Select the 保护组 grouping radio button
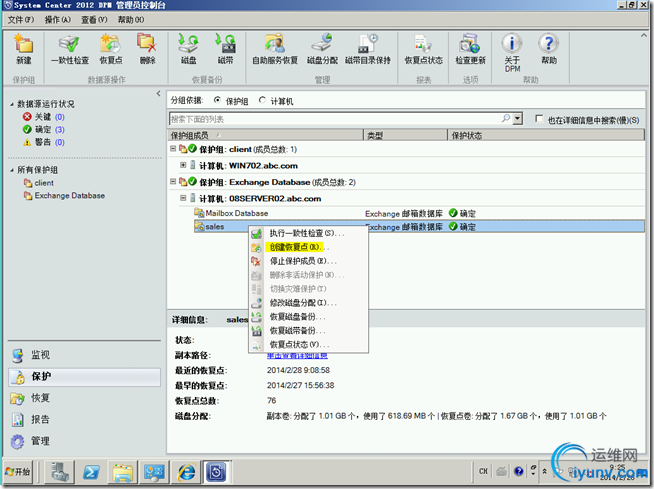The width and height of the screenshot is (654, 489). (x=217, y=100)
